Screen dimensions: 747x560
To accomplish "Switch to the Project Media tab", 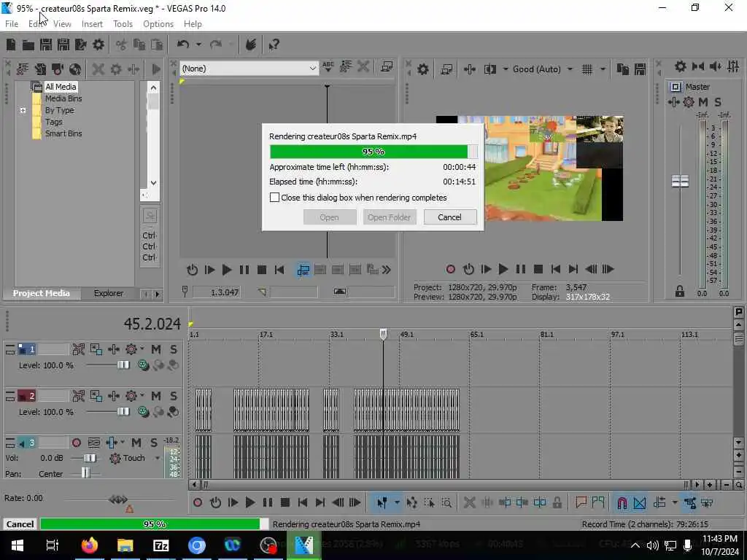I will coord(41,293).
